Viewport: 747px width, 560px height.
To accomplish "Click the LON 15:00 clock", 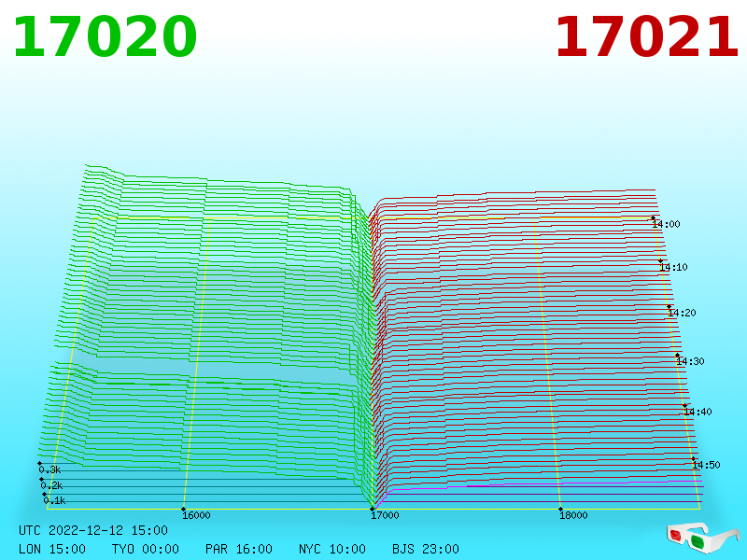I will (52, 549).
